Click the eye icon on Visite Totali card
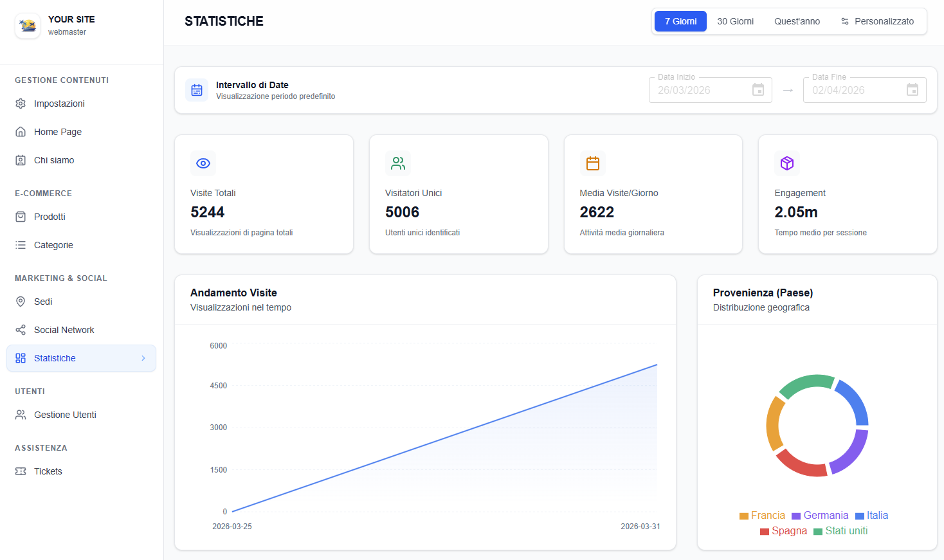The height and width of the screenshot is (560, 944). [203, 163]
